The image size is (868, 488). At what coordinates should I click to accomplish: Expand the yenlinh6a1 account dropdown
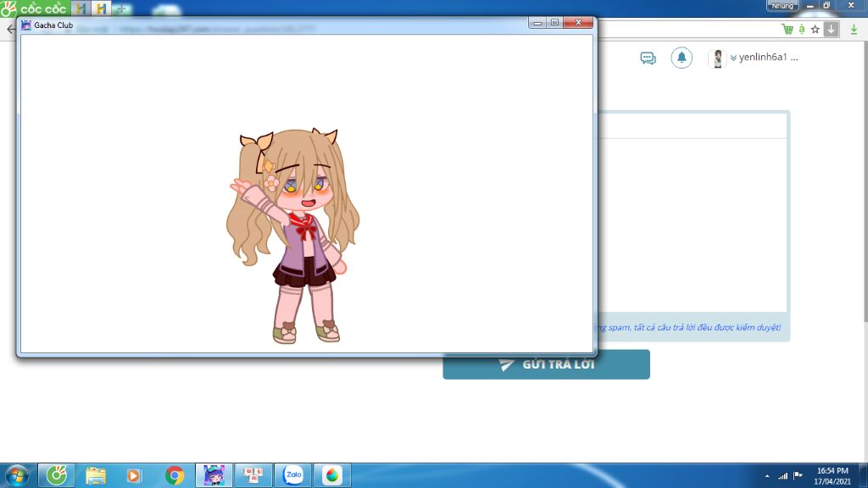click(733, 58)
